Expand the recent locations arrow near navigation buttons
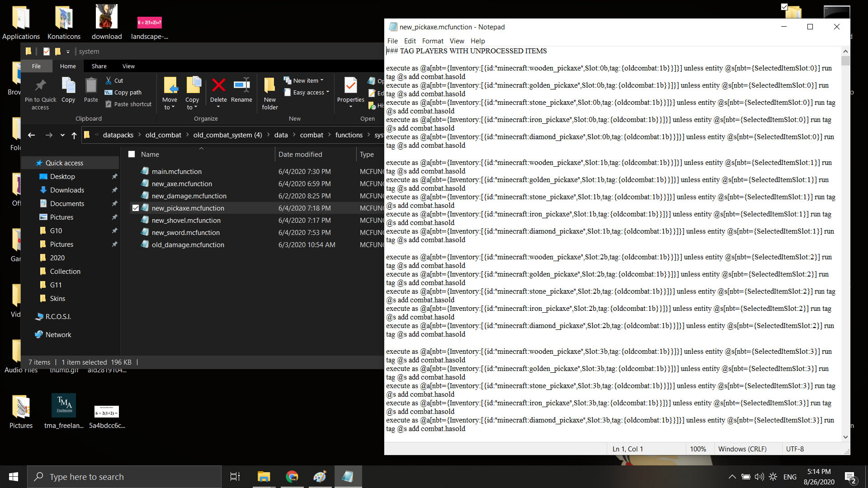Image resolution: width=868 pixels, height=488 pixels. [62, 135]
